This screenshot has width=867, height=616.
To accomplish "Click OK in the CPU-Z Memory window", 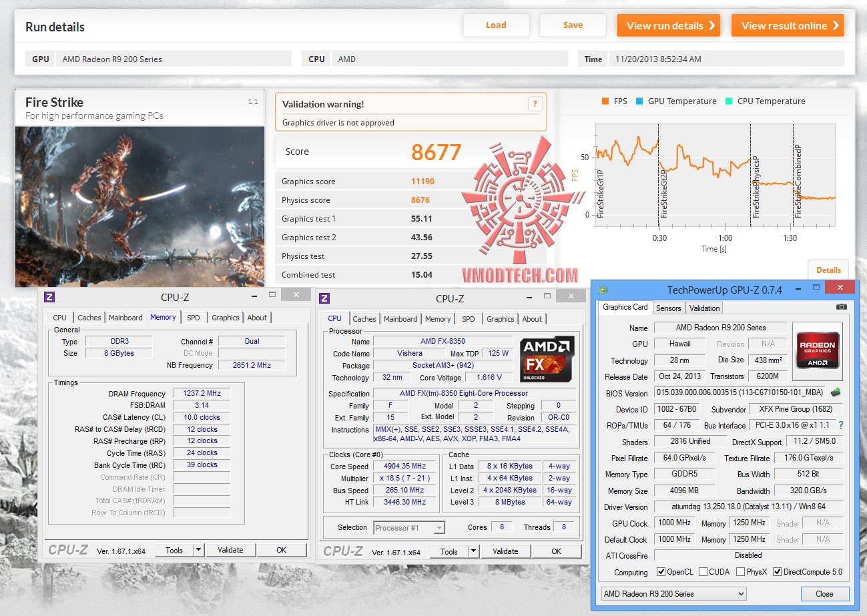I will point(281,550).
